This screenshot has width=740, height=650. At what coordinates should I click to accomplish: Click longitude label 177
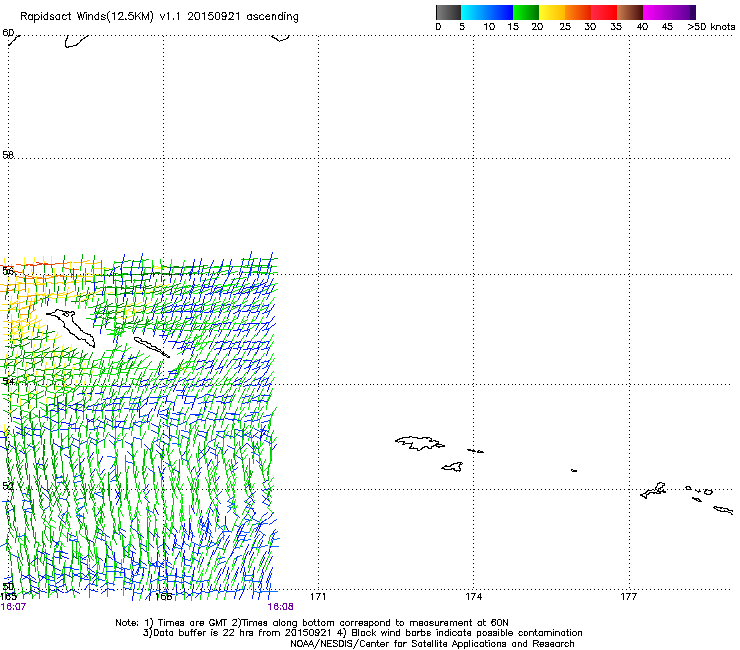[629, 597]
